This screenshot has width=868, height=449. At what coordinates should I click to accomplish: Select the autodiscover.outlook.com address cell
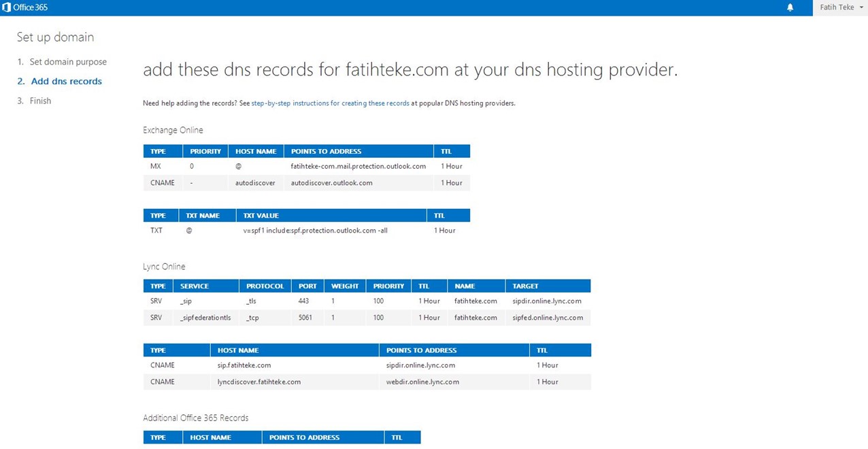click(331, 183)
